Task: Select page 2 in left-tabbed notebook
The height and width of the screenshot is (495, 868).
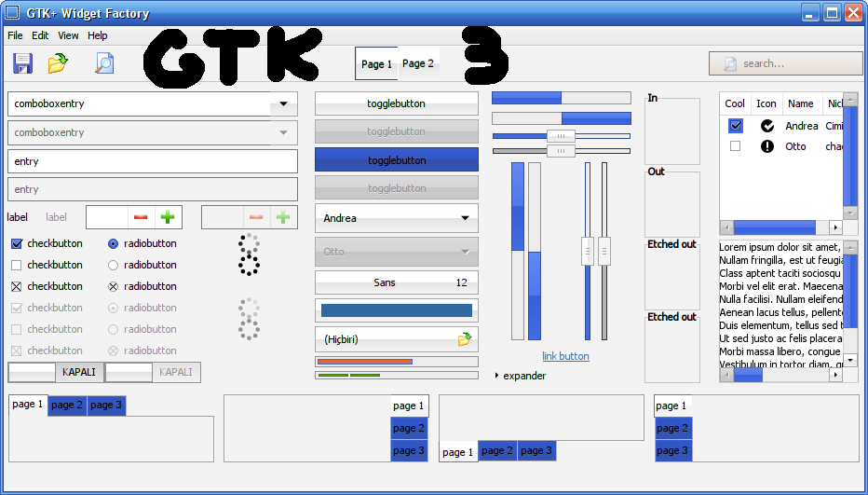Action: [672, 429]
